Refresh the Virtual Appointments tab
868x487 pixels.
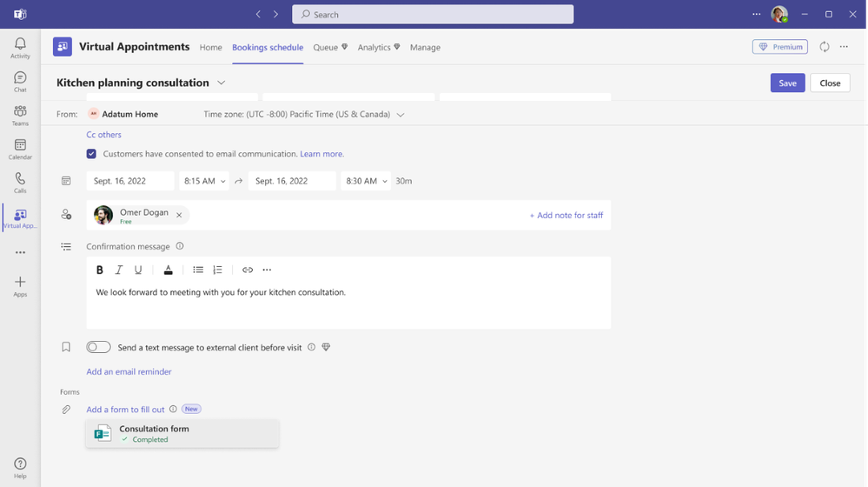825,47
